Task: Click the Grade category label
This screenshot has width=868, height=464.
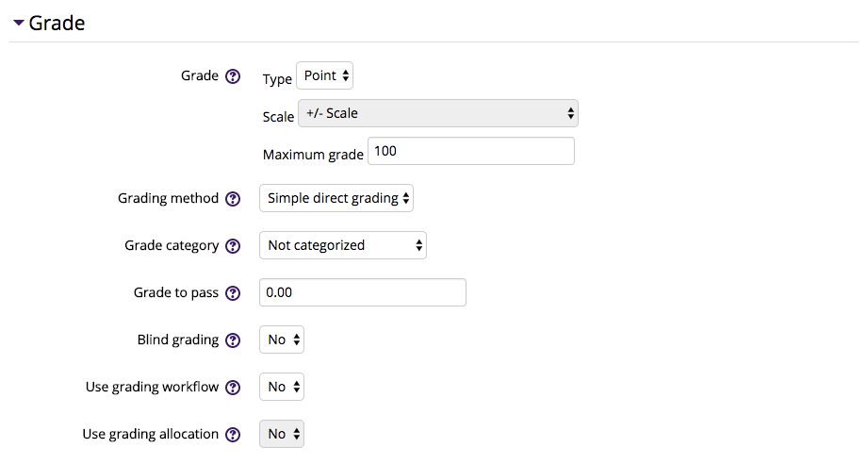Action: click(172, 245)
